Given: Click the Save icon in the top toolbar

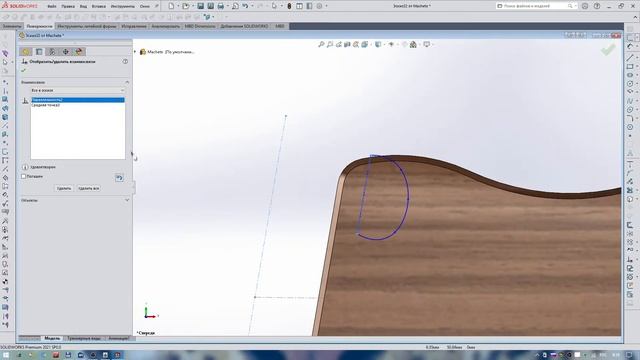Looking at the screenshot, I should tap(200, 6).
